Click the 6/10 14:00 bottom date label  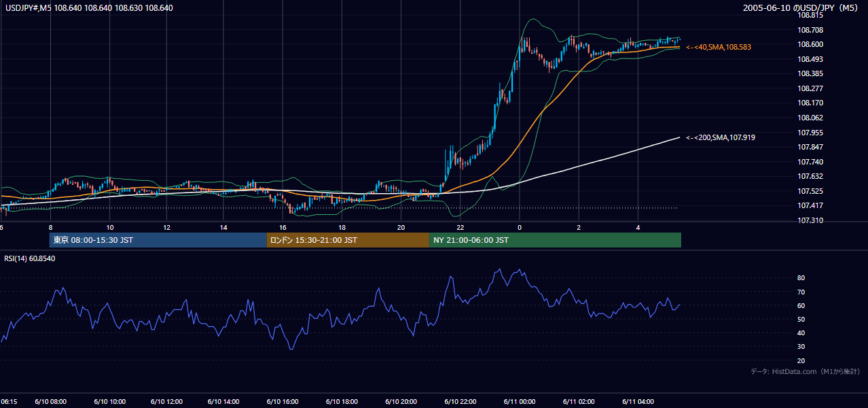[x=224, y=402]
